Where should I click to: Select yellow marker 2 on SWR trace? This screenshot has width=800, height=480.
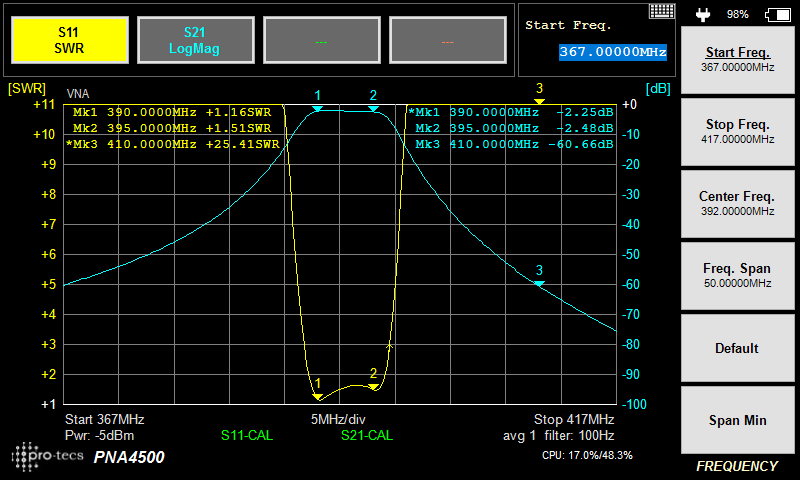373,386
